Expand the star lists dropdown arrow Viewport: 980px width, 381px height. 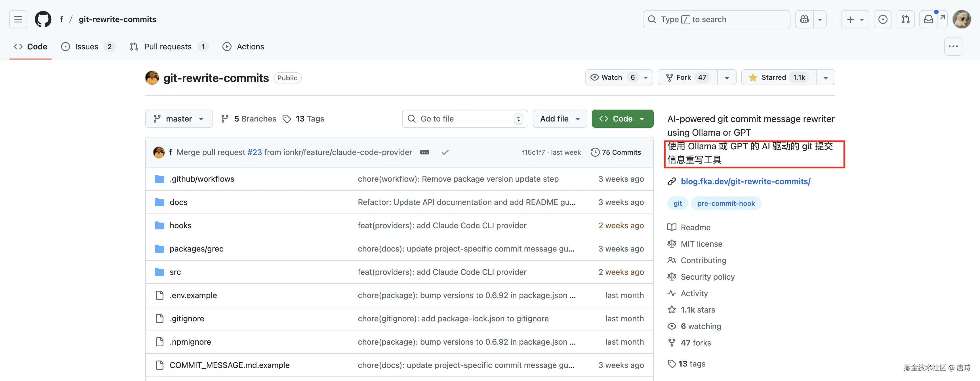click(x=825, y=78)
